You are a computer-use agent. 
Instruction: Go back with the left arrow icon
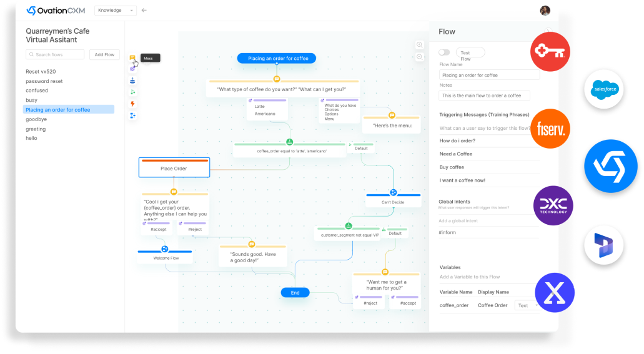coord(144,10)
